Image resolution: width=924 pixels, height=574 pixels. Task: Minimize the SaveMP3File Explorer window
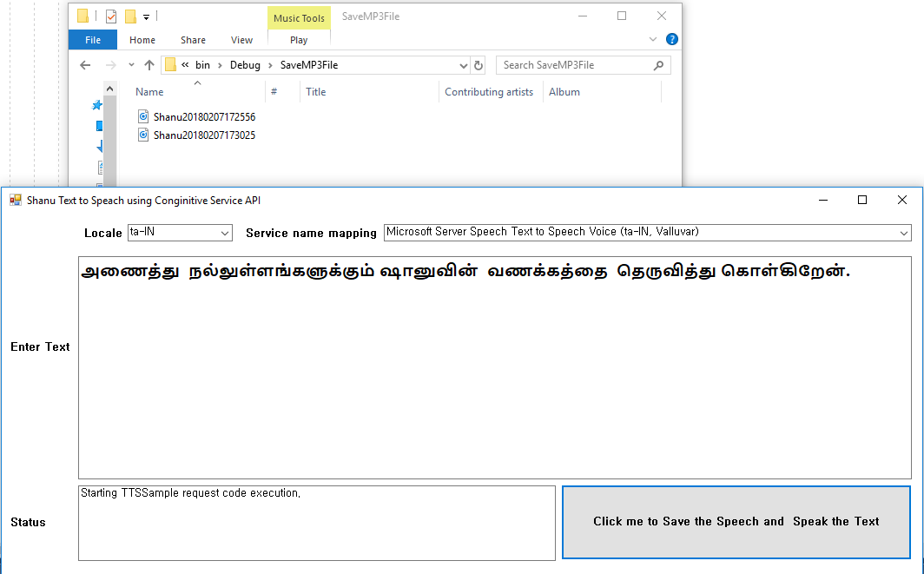(x=583, y=16)
